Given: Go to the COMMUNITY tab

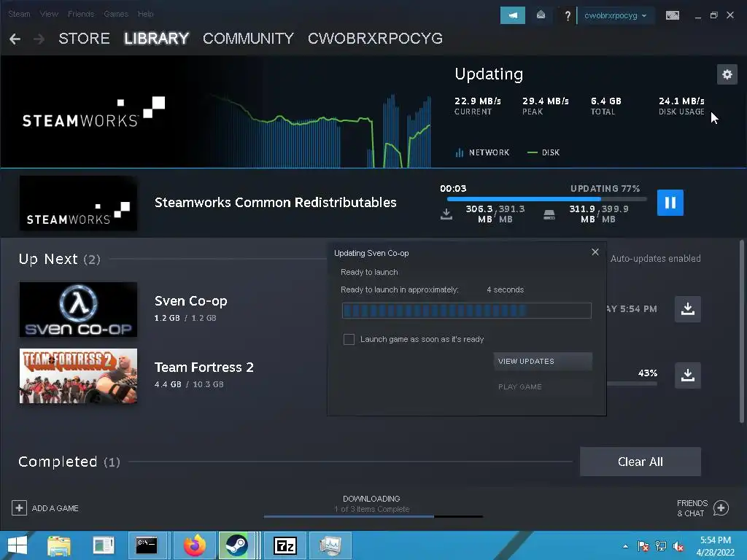Looking at the screenshot, I should click(x=248, y=39).
